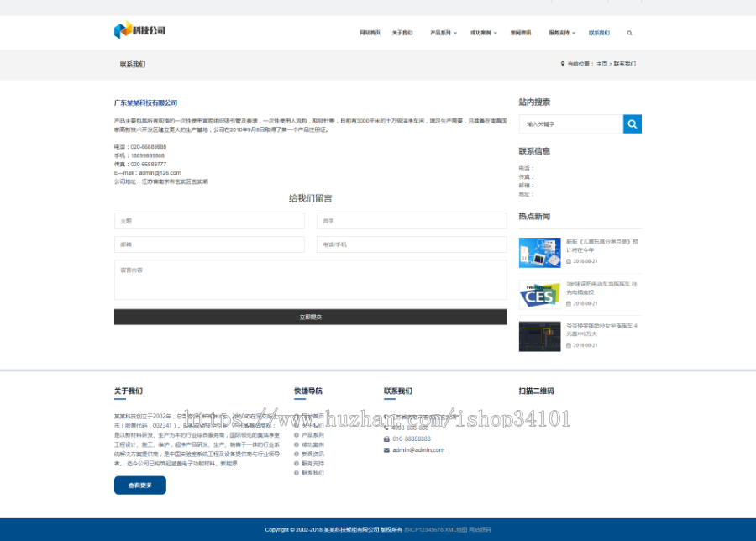Open the news article about 儿童玩具分类目录

tap(601, 246)
